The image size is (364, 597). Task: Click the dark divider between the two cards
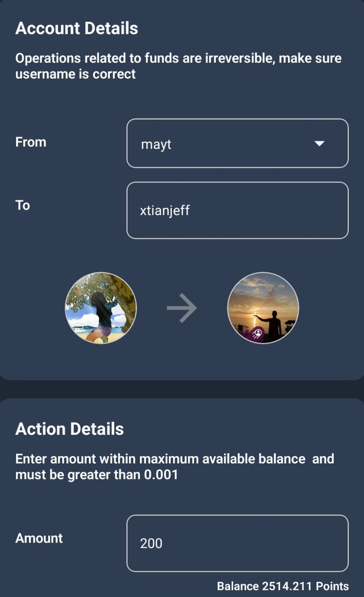(x=182, y=389)
